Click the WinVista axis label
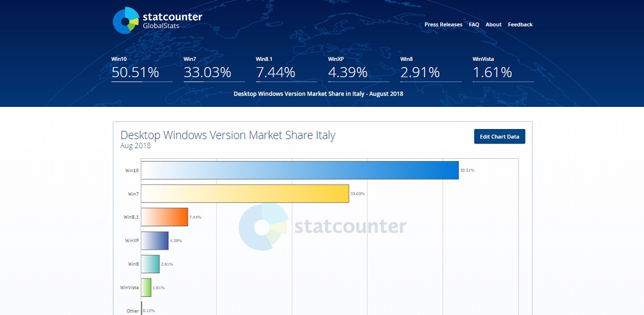The image size is (644, 315). (129, 287)
